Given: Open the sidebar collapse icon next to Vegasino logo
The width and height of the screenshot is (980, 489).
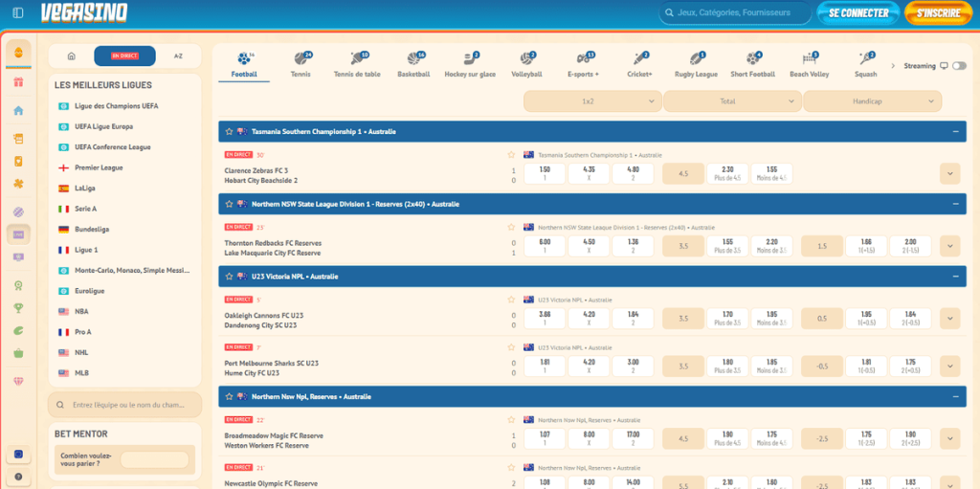Looking at the screenshot, I should 17,12.
